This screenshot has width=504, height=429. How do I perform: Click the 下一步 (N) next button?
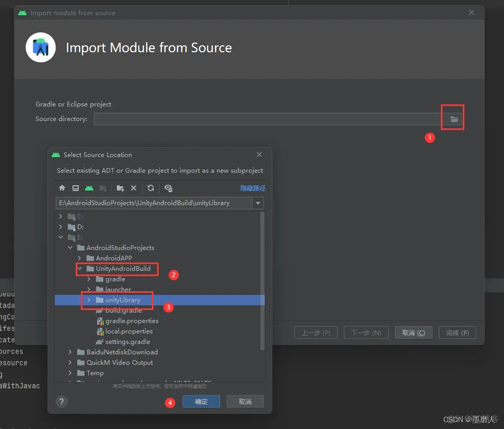tap(366, 332)
